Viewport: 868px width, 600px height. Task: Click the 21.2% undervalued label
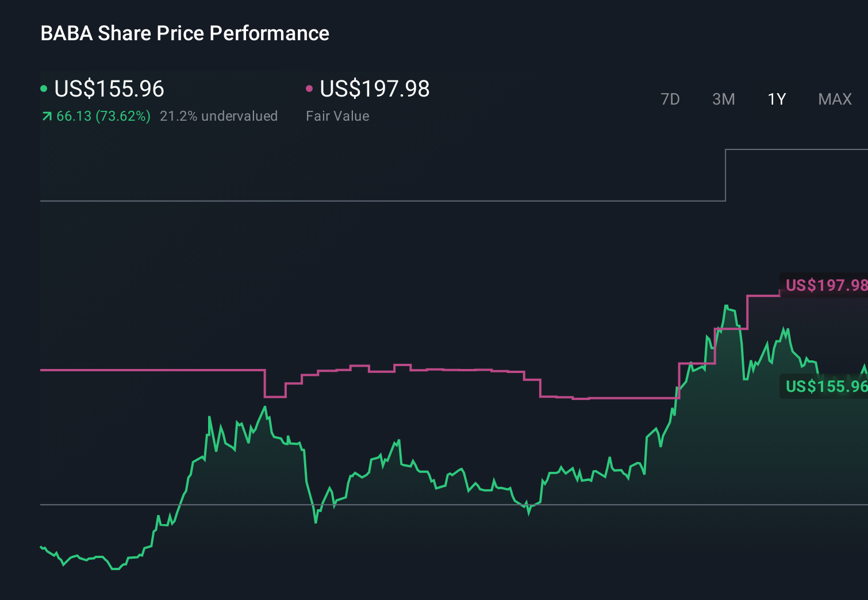220,116
